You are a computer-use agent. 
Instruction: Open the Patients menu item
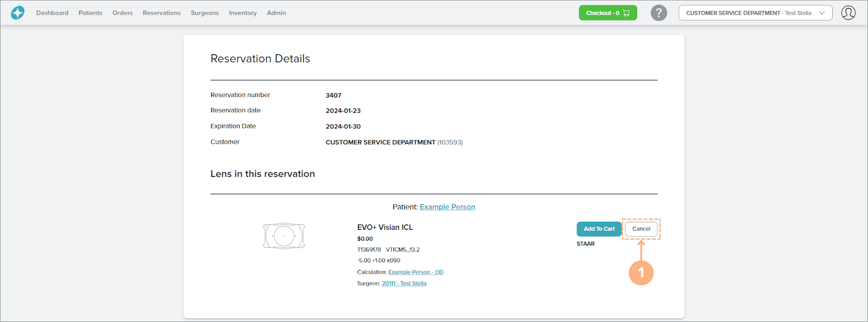(x=90, y=13)
